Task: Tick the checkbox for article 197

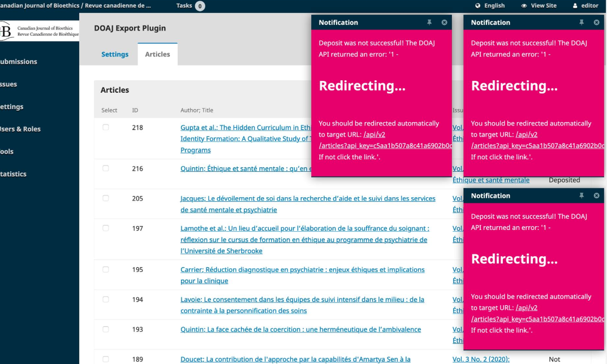Action: point(106,228)
